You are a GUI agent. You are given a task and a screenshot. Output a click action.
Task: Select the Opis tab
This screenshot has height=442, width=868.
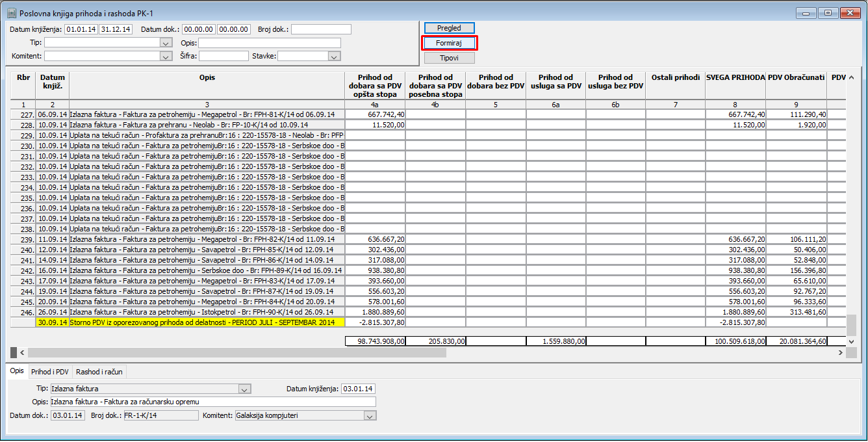17,370
